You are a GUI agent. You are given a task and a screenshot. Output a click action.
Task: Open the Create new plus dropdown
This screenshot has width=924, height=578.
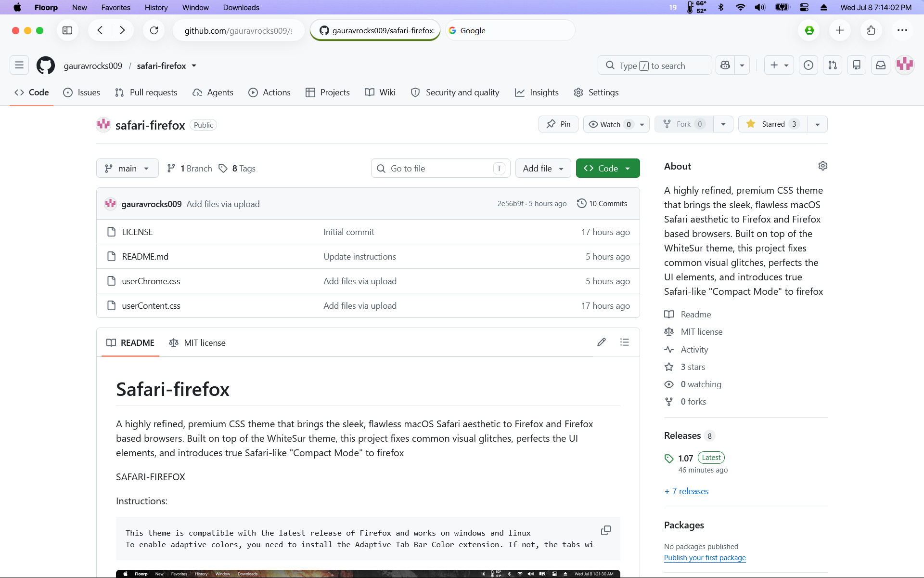click(779, 65)
